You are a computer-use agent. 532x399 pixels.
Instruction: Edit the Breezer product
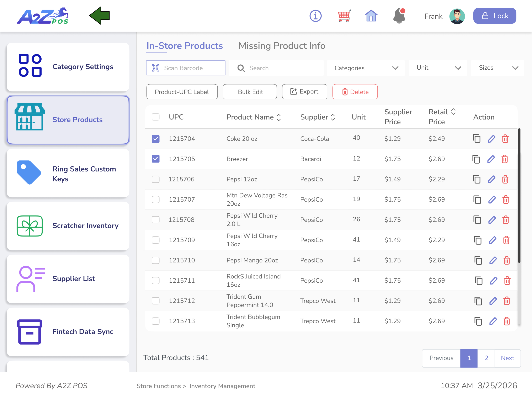pos(491,159)
